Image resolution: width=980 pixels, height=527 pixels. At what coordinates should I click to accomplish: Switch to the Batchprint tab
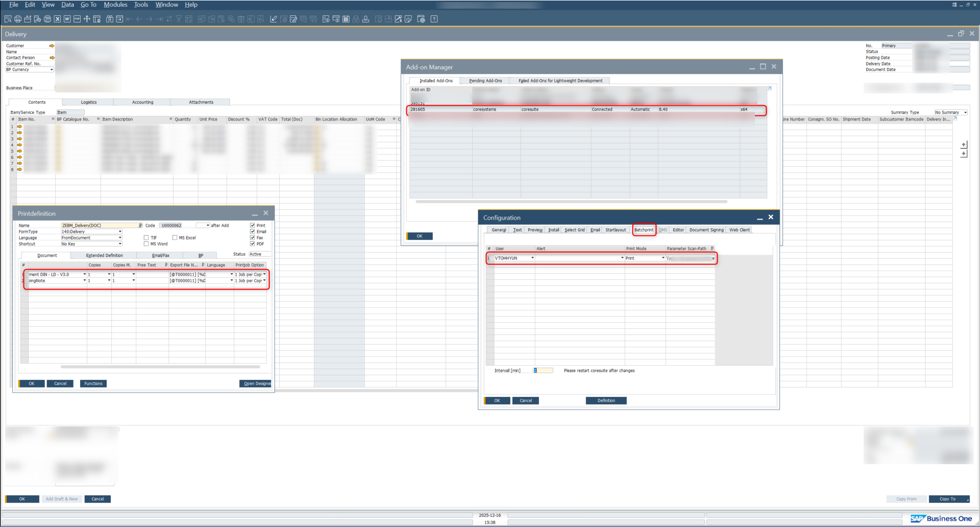pyautogui.click(x=644, y=230)
